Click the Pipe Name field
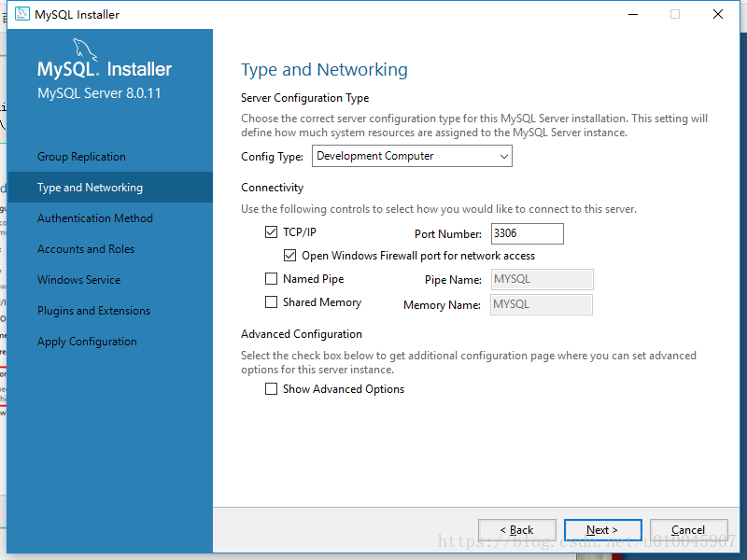The width and height of the screenshot is (747, 560). tap(543, 279)
